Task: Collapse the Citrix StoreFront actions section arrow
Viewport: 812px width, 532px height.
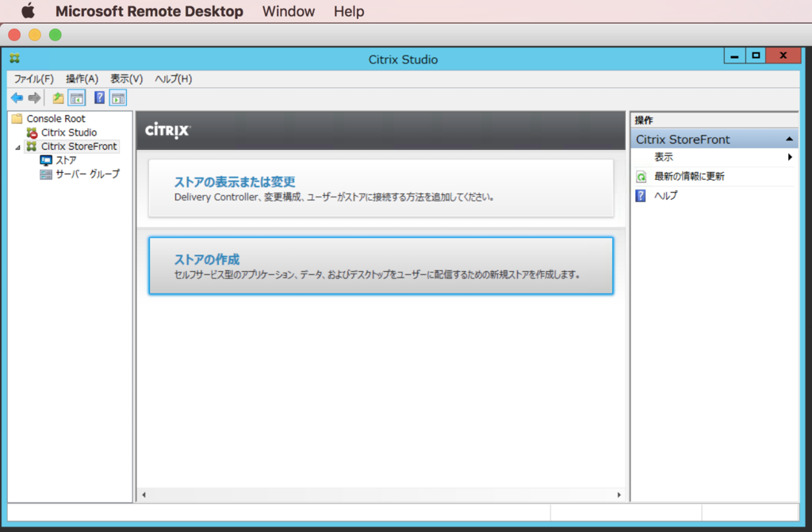Action: pos(789,139)
